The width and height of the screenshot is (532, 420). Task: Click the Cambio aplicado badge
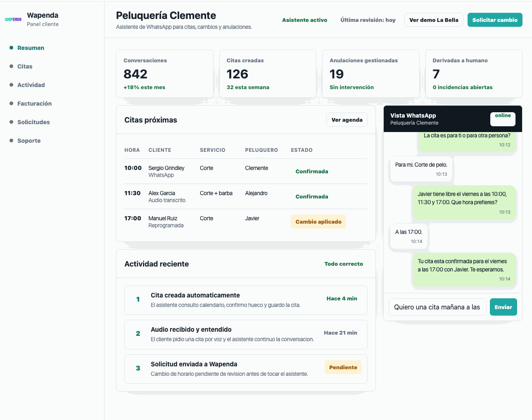pos(318,222)
